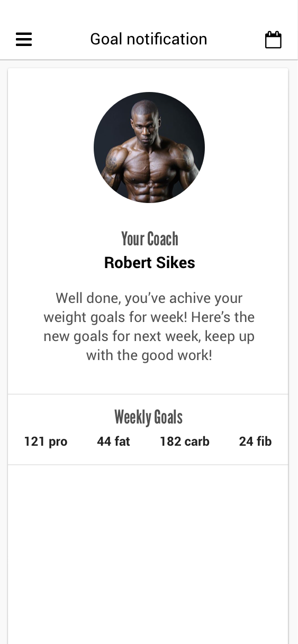Image resolution: width=298 pixels, height=644 pixels.
Task: Select the Weekly Goals heading
Action: (149, 417)
